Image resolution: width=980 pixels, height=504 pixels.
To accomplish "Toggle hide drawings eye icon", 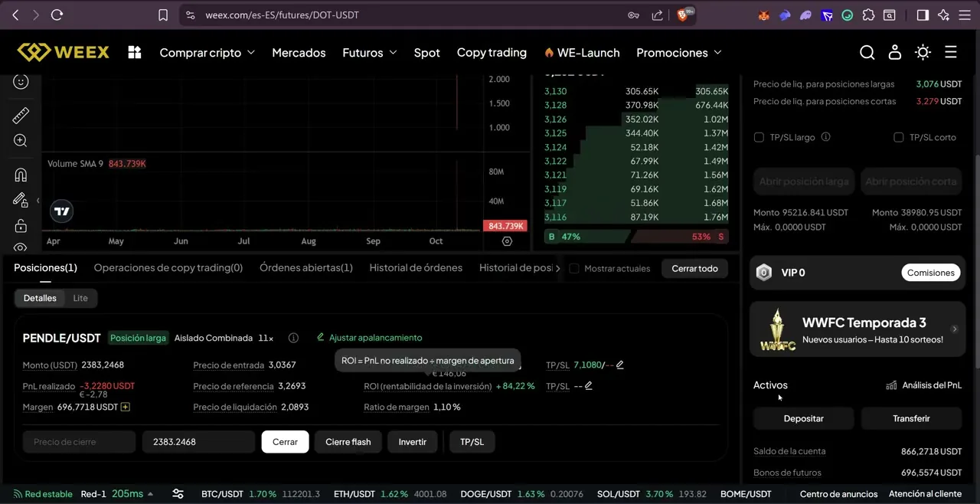I will point(21,247).
